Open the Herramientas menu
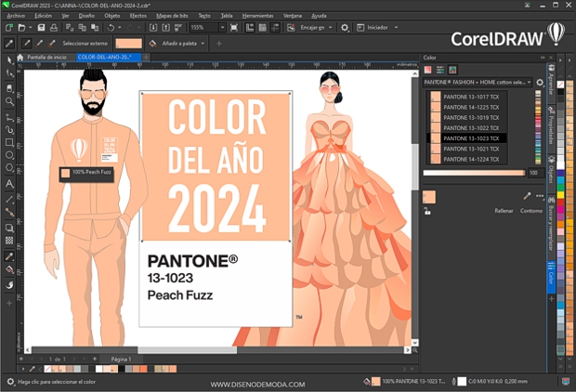This screenshot has height=392, width=576. pos(257,16)
